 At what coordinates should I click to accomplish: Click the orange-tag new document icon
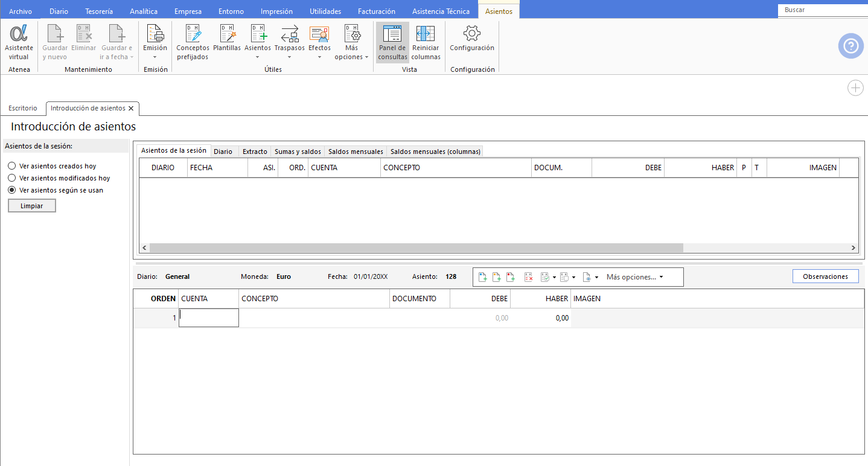pos(497,277)
